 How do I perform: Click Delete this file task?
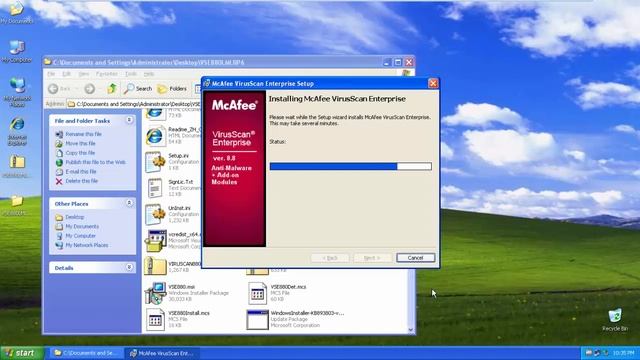(x=82, y=181)
